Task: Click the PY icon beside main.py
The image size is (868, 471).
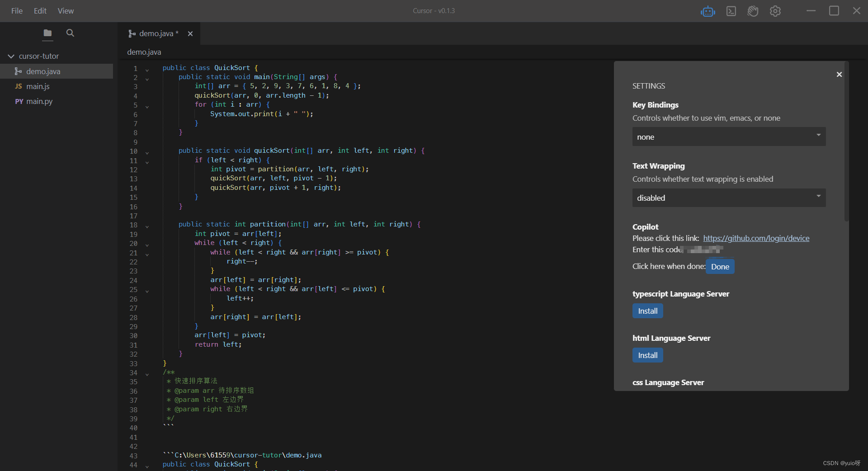Action: 19,101
